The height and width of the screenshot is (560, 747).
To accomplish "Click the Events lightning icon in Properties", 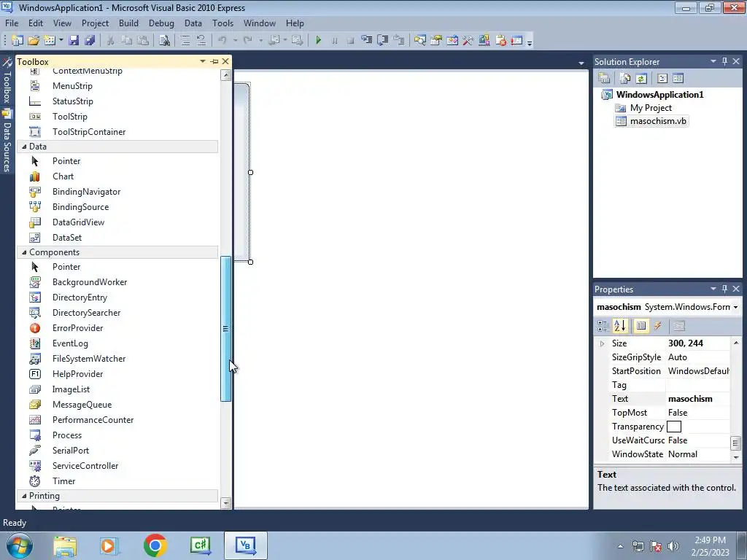I will (658, 326).
